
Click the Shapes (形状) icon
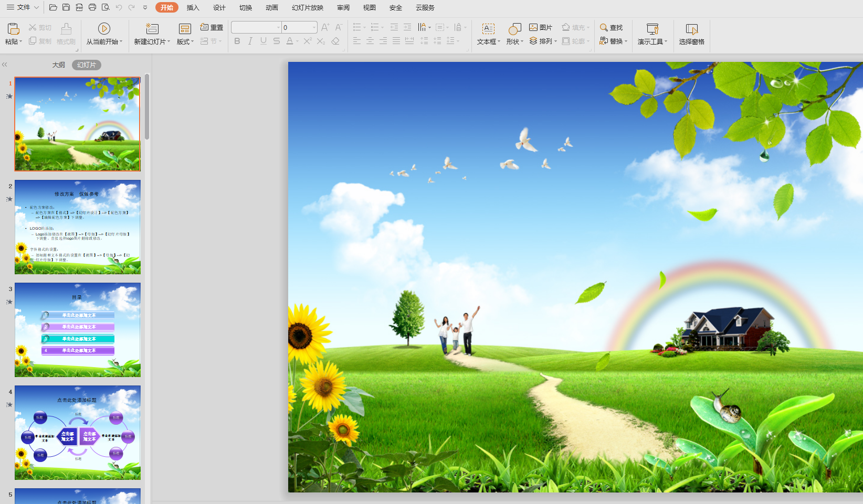point(515,29)
